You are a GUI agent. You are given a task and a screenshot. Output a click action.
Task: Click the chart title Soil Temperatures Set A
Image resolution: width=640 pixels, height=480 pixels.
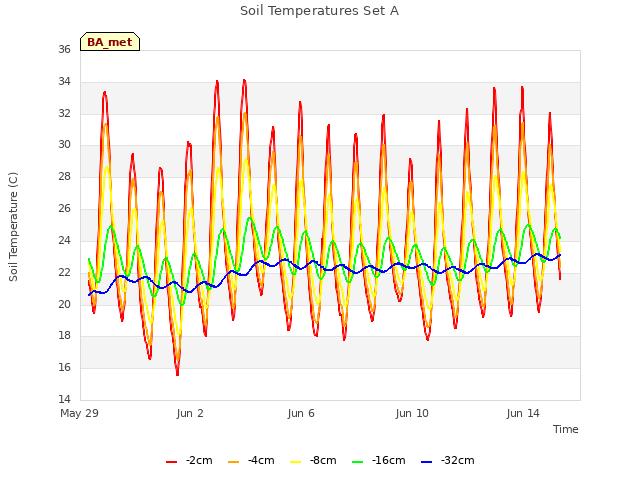pos(320,11)
